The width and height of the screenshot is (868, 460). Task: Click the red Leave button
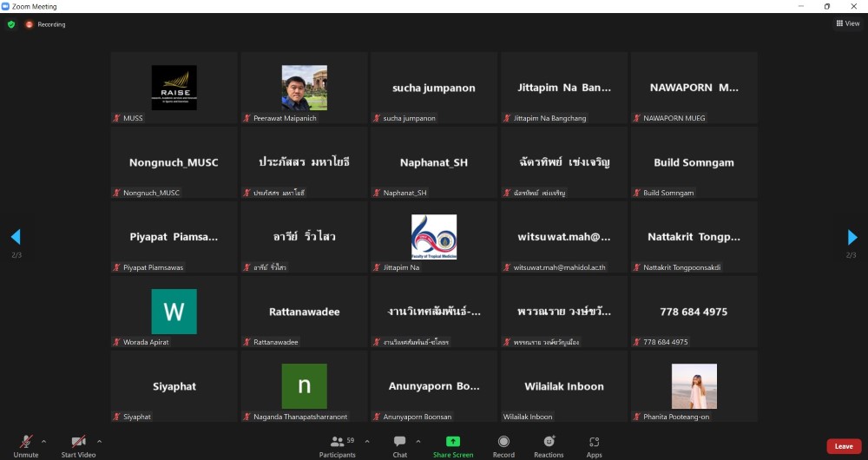click(x=843, y=446)
